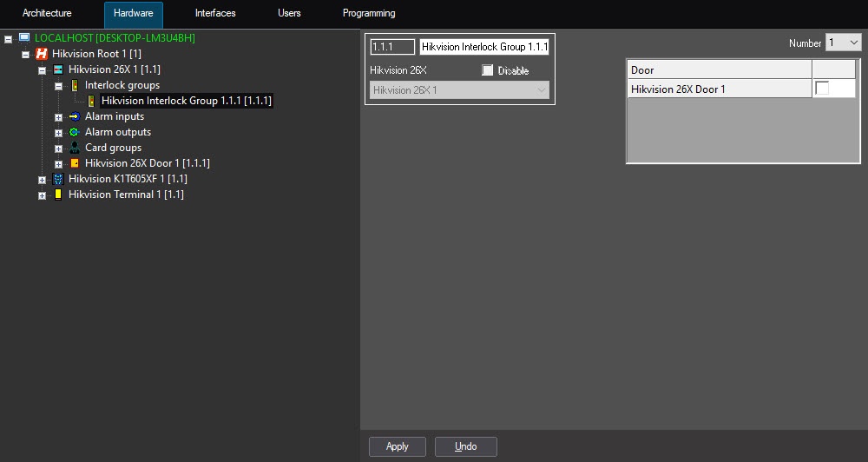Click the Hikvision Interlock Group name field
This screenshot has width=868, height=462.
point(484,47)
